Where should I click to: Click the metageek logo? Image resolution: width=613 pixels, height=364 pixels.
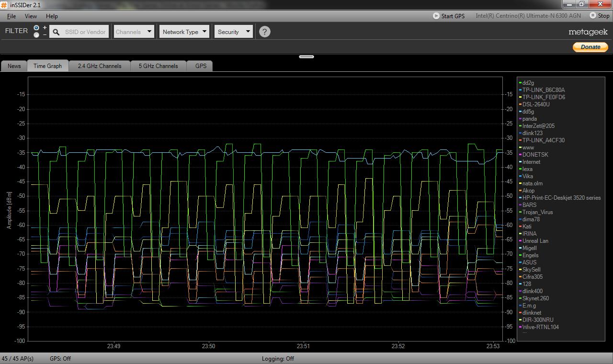(x=588, y=32)
